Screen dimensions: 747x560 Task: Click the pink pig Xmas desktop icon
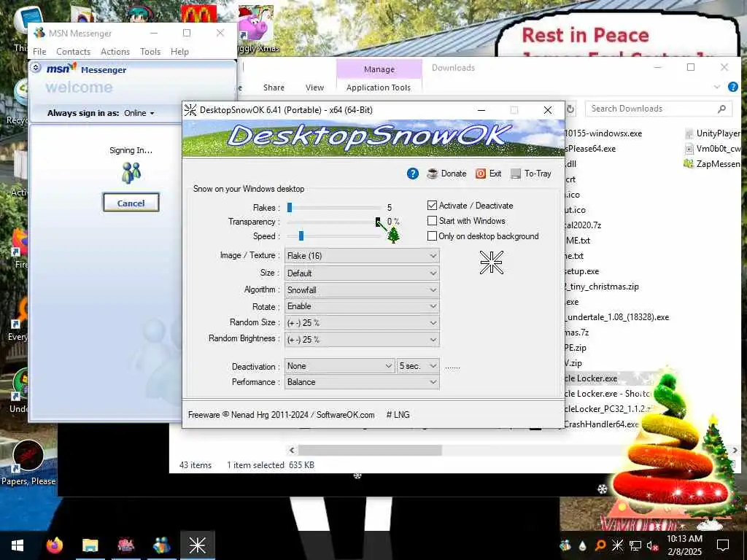point(256,24)
